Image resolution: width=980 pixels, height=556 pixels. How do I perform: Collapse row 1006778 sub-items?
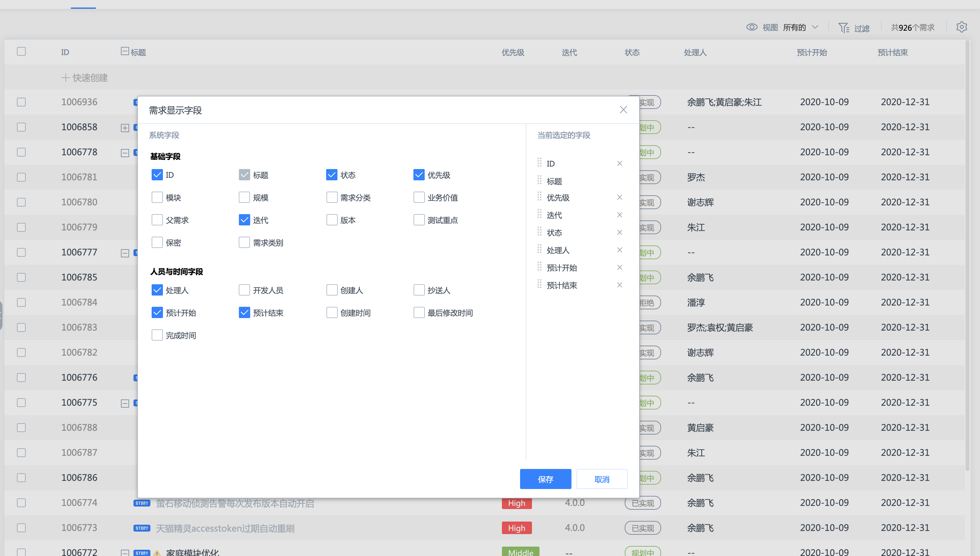(125, 153)
